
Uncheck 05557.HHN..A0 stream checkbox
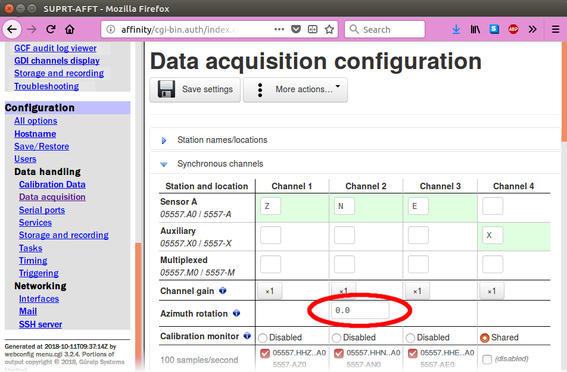(x=339, y=353)
